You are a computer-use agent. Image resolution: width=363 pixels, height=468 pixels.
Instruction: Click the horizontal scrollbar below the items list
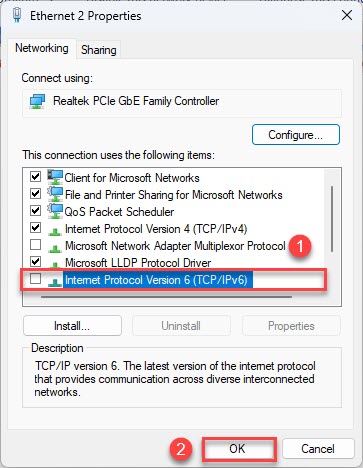tap(167, 297)
